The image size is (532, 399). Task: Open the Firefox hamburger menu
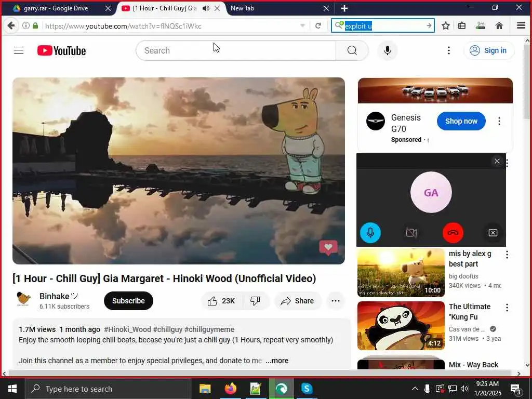(x=521, y=26)
